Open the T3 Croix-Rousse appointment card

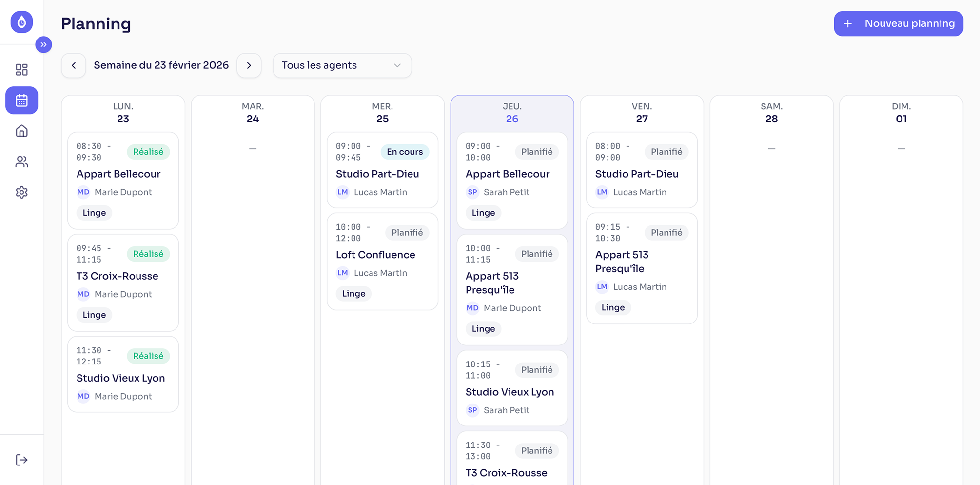click(x=123, y=283)
